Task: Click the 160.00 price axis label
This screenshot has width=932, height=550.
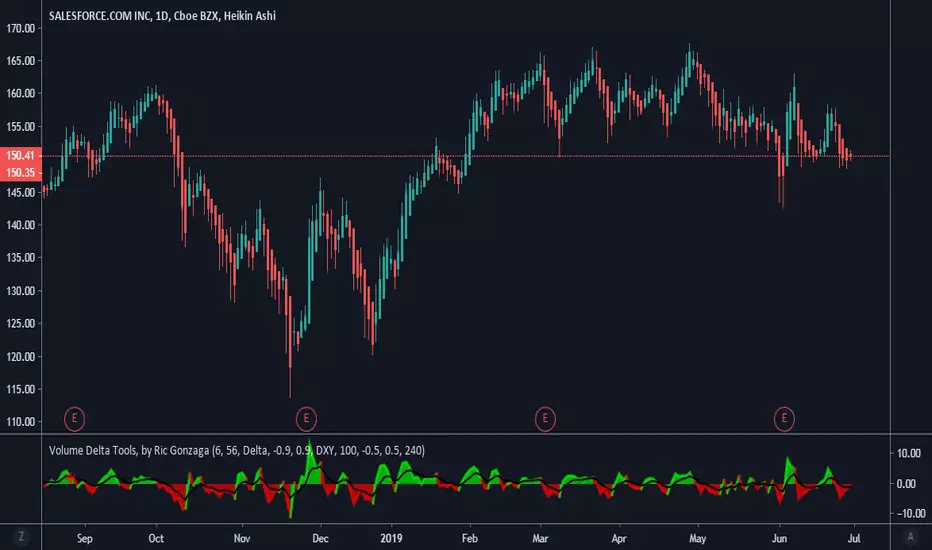Action: click(x=21, y=93)
